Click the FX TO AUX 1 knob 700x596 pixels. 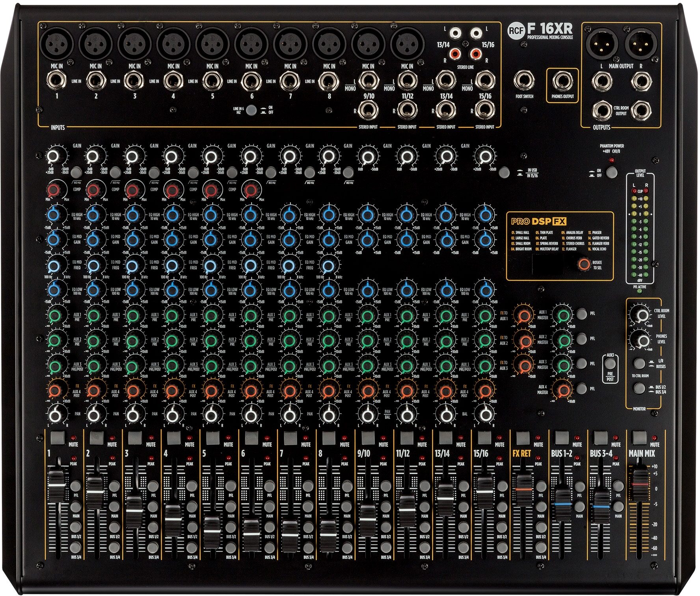(x=524, y=315)
